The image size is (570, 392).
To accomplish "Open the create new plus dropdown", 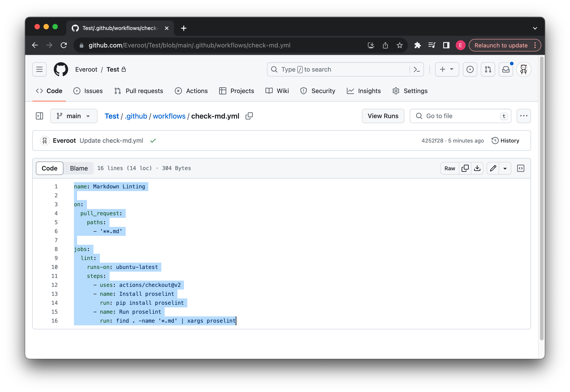I will tap(447, 70).
